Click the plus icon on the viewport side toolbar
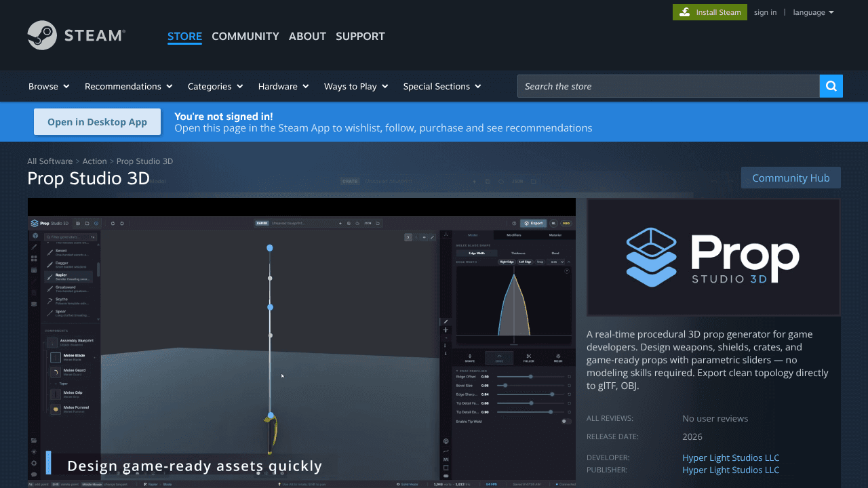 click(446, 330)
